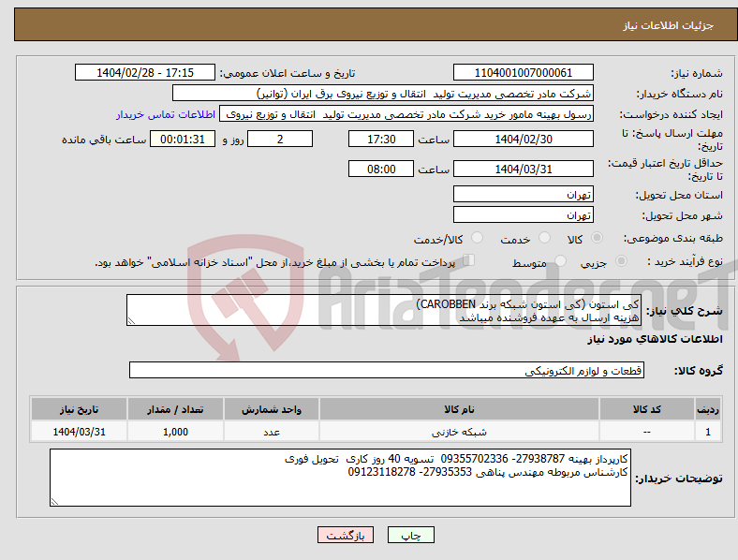Screen dimensions: 738x560
Task: Click the general description text area CAROBBEN
Action: [x=384, y=310]
